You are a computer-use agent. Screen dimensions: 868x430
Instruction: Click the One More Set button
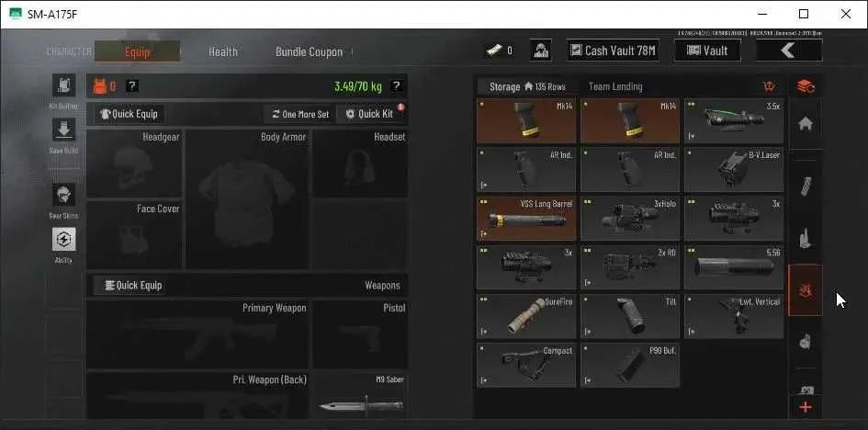click(300, 114)
